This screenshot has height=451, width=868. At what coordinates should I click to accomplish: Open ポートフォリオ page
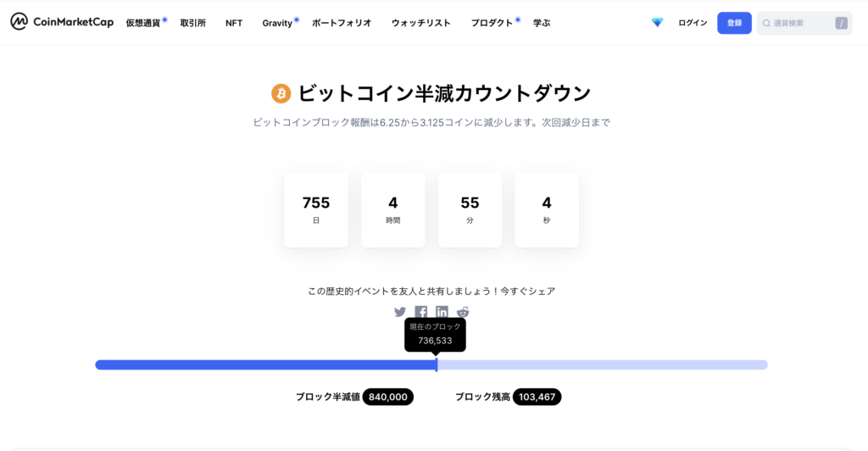coord(342,23)
